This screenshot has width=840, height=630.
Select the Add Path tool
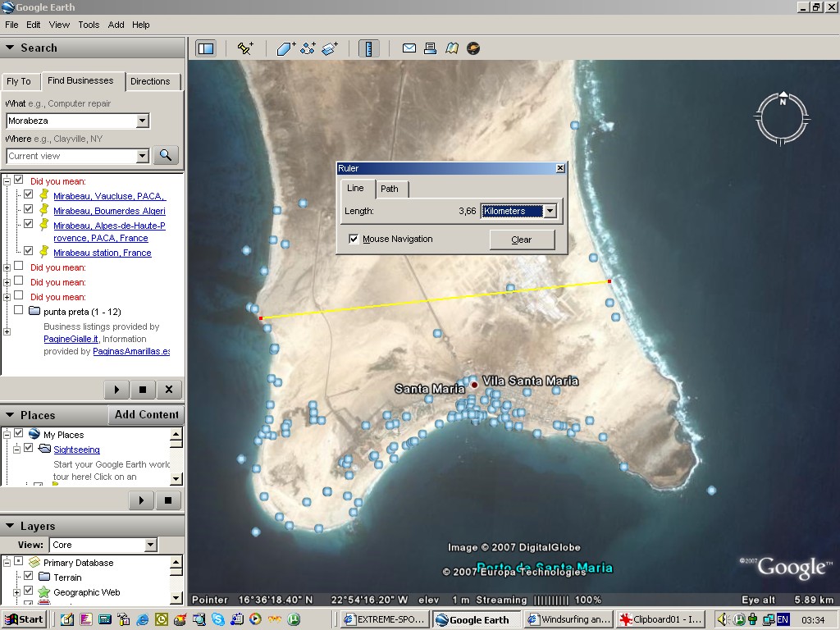pyautogui.click(x=308, y=48)
